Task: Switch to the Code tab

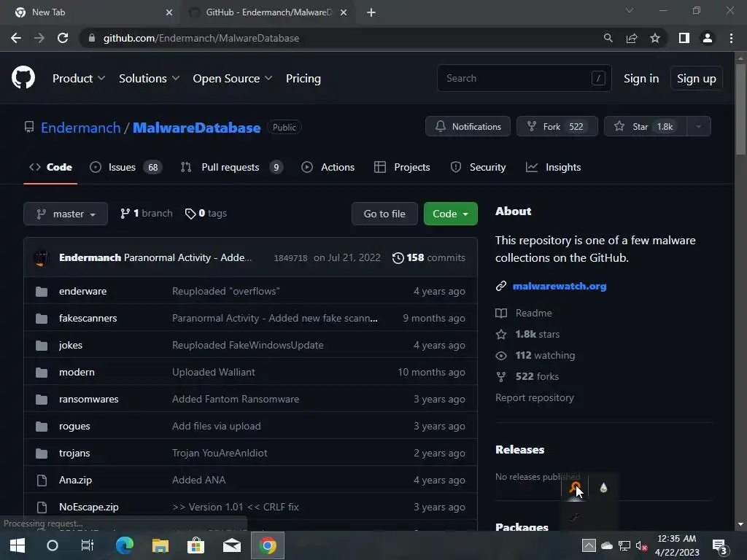Action: (x=50, y=167)
